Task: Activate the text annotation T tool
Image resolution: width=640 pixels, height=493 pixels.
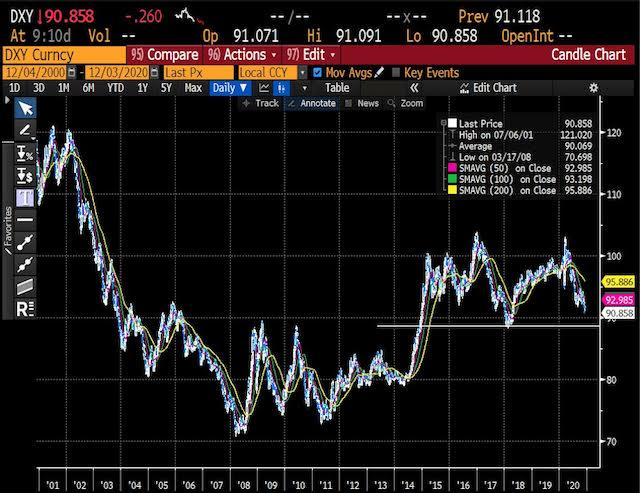Action: click(24, 197)
